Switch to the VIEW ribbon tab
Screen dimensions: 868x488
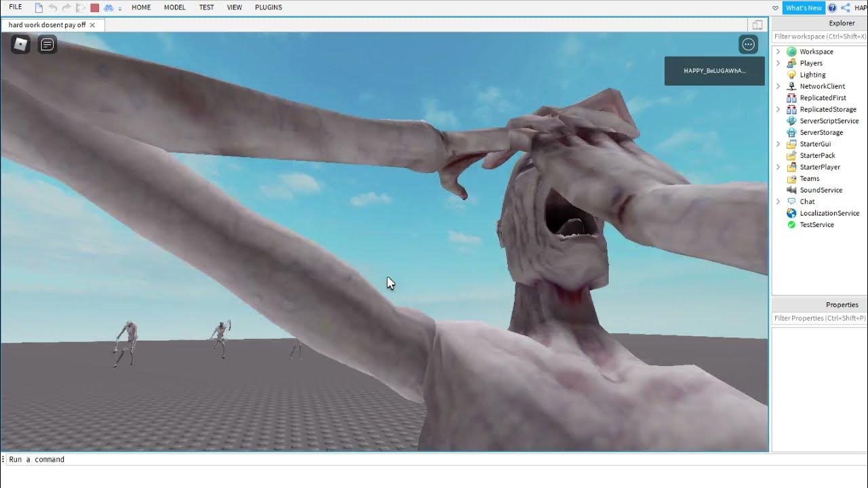[235, 7]
